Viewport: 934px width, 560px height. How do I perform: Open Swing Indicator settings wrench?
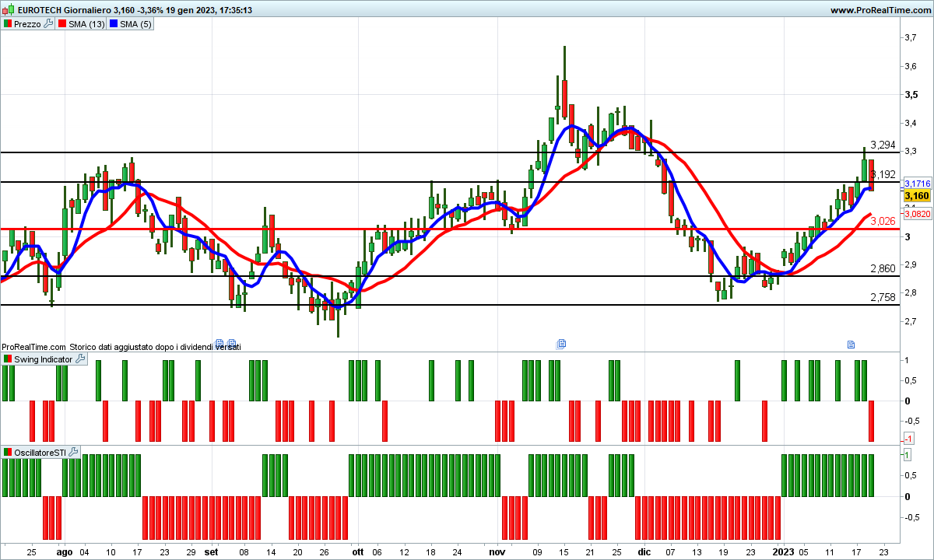click(x=81, y=359)
